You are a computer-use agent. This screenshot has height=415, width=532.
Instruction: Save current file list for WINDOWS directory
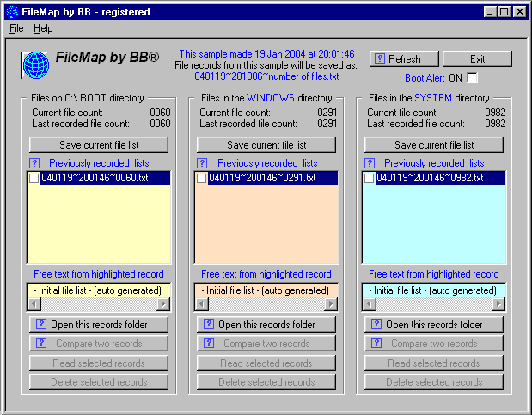[266, 145]
